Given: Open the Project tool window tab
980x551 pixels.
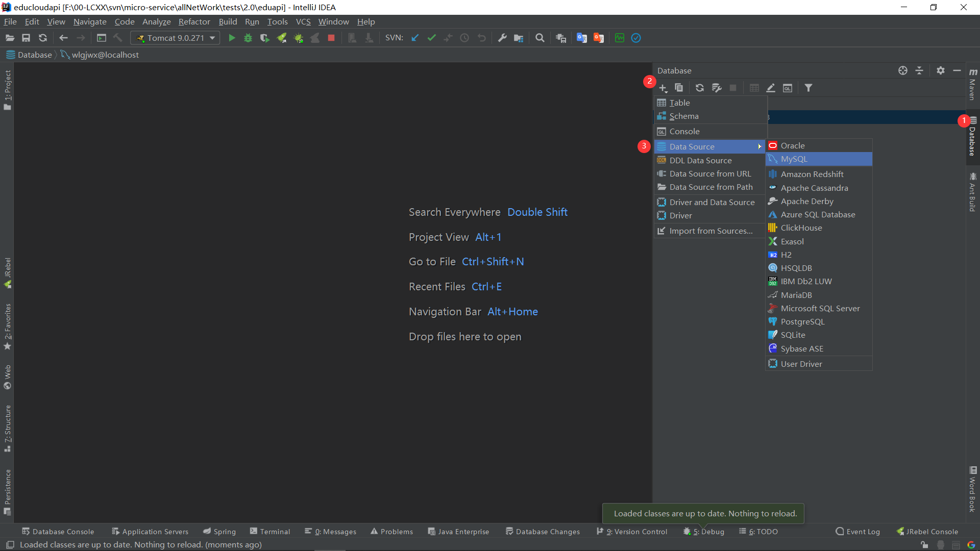Looking at the screenshot, I should tap(7, 90).
